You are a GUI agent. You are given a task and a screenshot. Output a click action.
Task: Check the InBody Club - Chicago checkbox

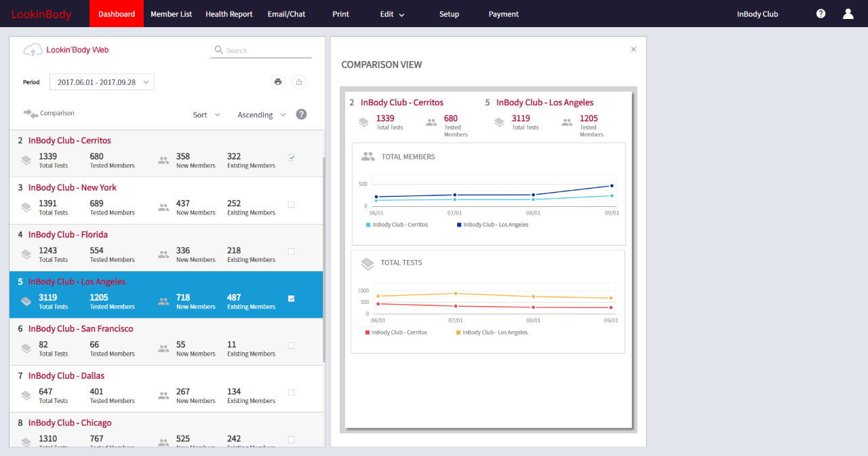point(292,439)
